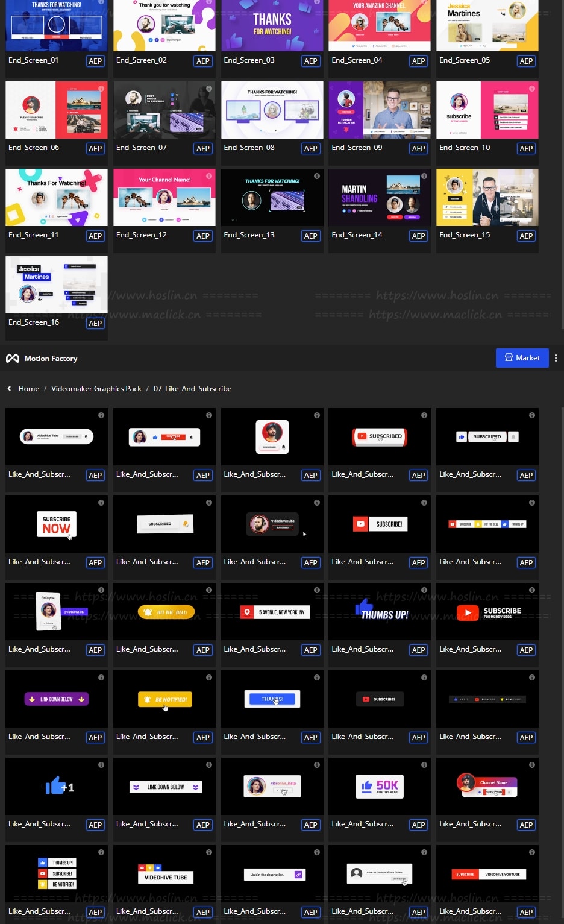This screenshot has height=924, width=564.
Task: Click AEP badge under SUBSCRIBE NOW item
Action: pyautogui.click(x=95, y=562)
